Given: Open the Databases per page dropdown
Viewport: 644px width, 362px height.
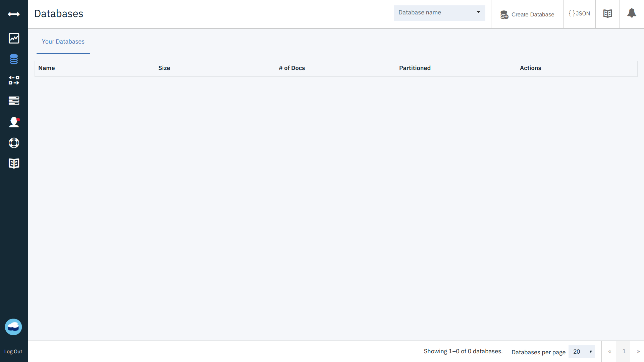Looking at the screenshot, I should pos(581,352).
